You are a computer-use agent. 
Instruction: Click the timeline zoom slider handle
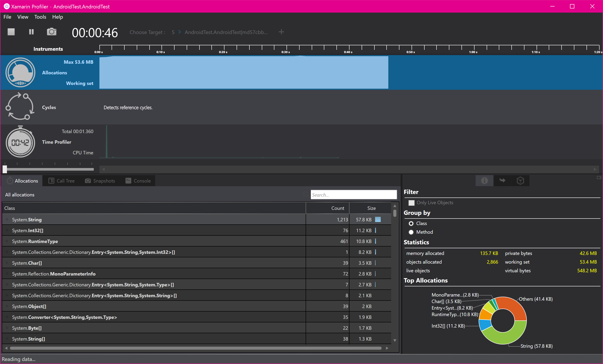click(x=5, y=169)
